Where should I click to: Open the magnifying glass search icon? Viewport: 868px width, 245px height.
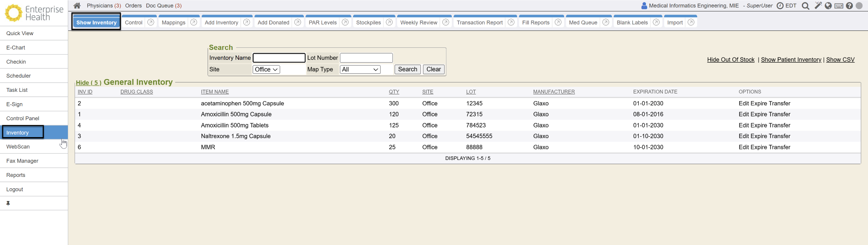point(805,6)
